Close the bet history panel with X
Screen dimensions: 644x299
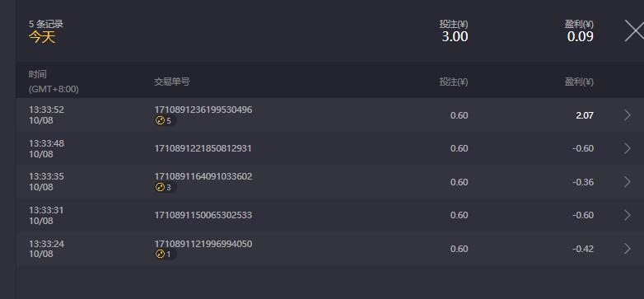click(x=634, y=31)
